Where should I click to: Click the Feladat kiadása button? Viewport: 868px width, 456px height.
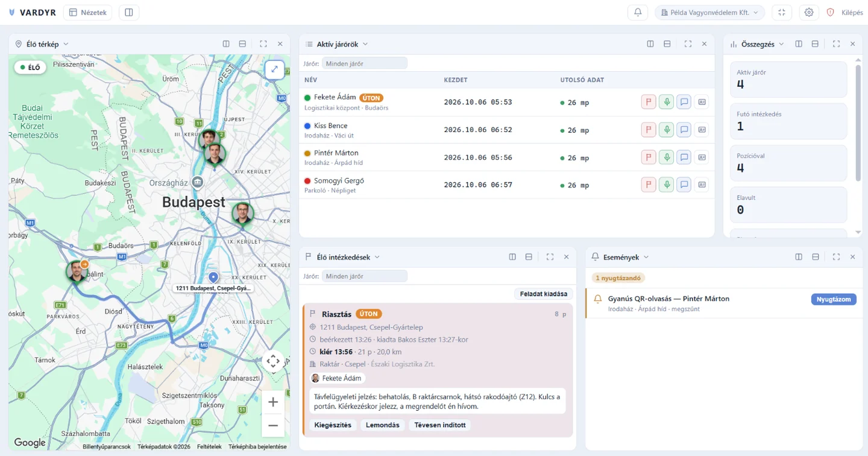tap(544, 294)
